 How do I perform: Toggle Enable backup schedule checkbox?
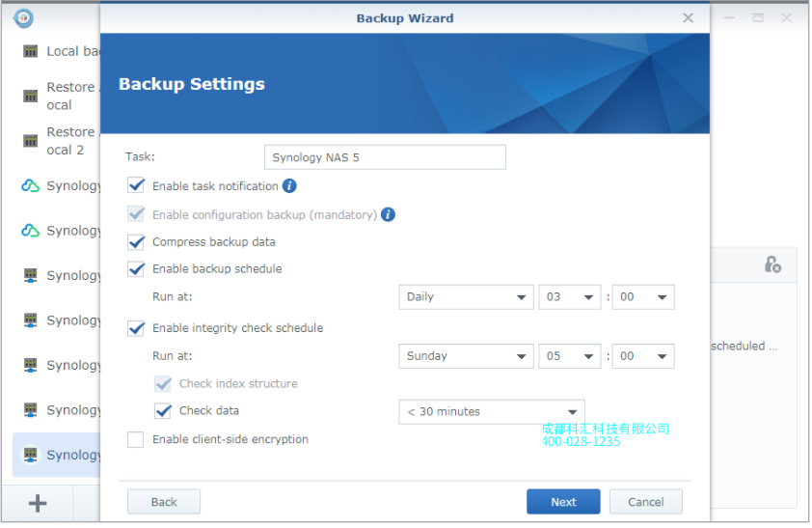click(x=136, y=269)
